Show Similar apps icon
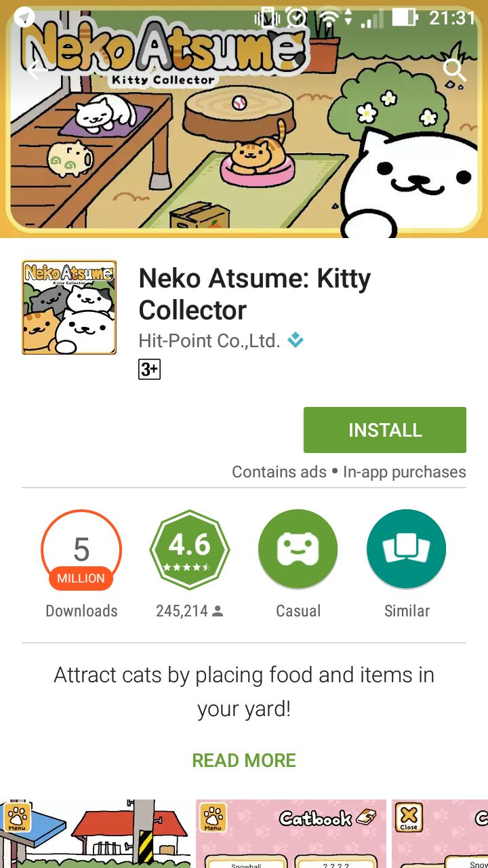 (407, 549)
